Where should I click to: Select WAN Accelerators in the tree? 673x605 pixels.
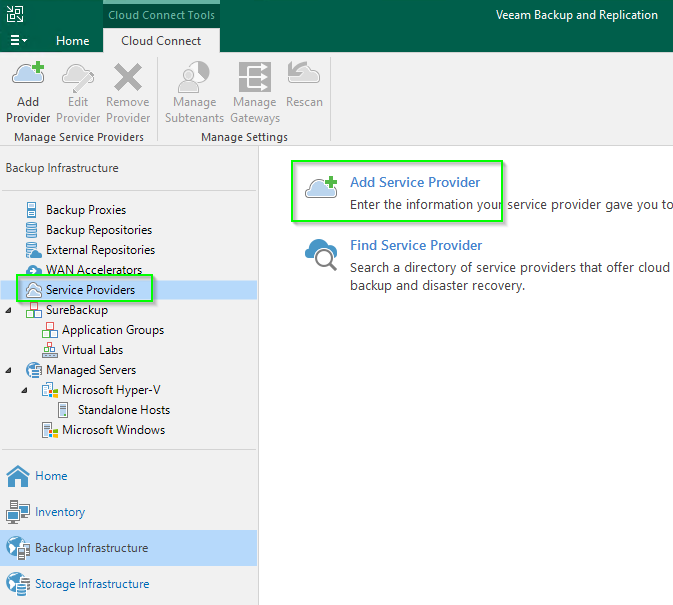pyautogui.click(x=94, y=270)
